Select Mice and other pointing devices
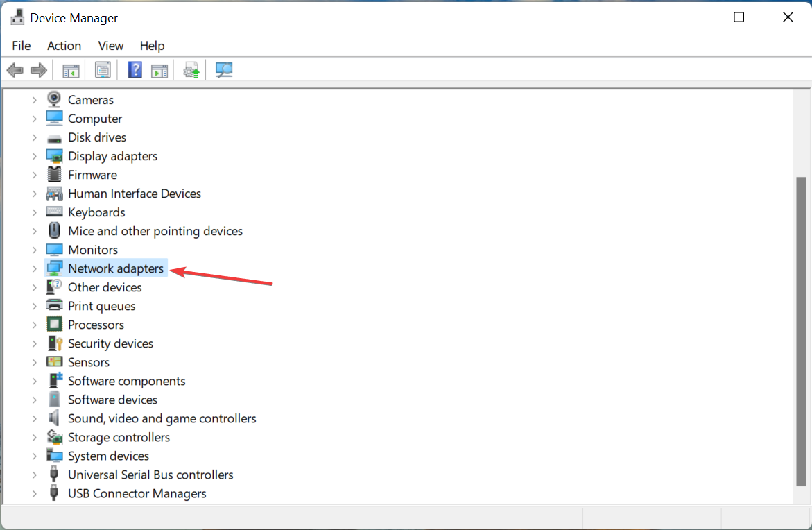 click(155, 231)
